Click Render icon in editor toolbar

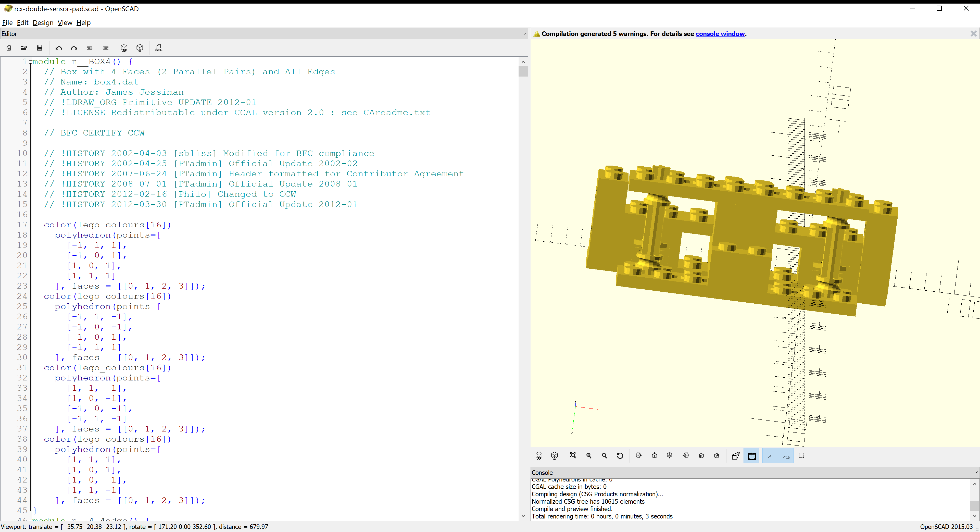click(x=140, y=48)
